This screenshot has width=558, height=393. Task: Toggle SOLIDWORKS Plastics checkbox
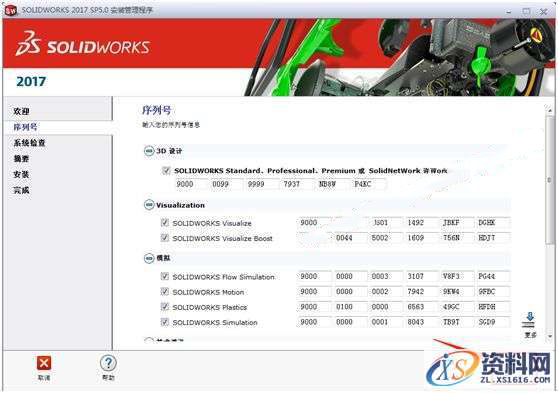click(164, 306)
